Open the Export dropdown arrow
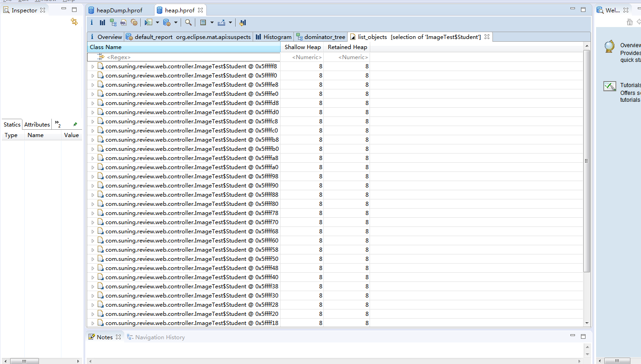Screen dimensions: 641x364 point(230,22)
